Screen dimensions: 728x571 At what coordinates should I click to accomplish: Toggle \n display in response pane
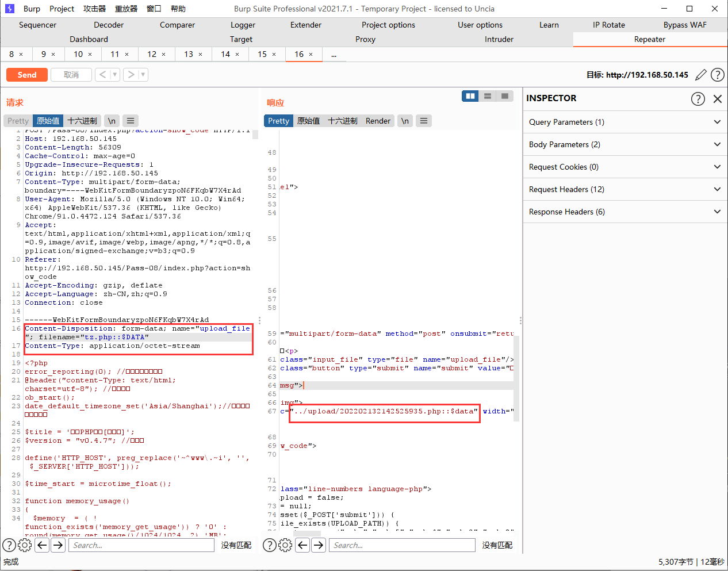[x=405, y=121]
